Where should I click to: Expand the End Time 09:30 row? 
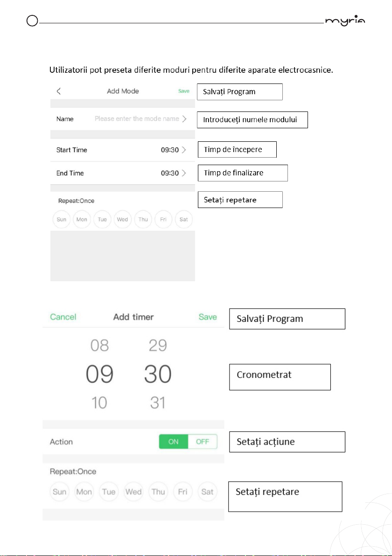click(122, 173)
